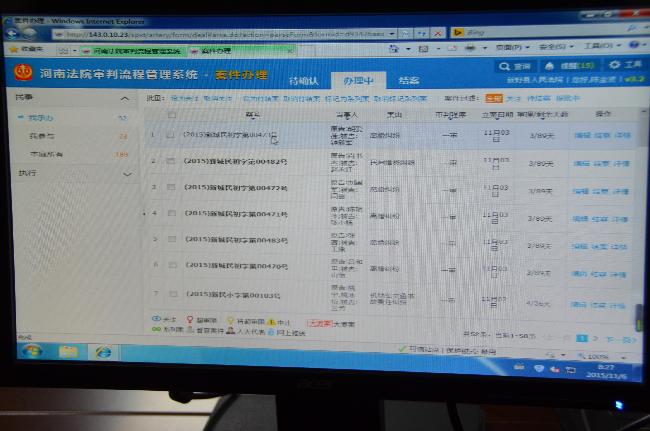Screen dimensions: 650x431
Task: Open Favorites star in IE toolbar
Action: click(13, 50)
